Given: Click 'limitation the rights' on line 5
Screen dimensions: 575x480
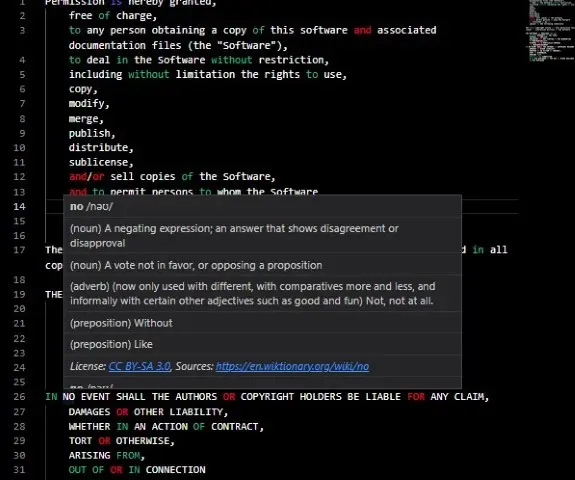Looking at the screenshot, I should (x=237, y=74).
